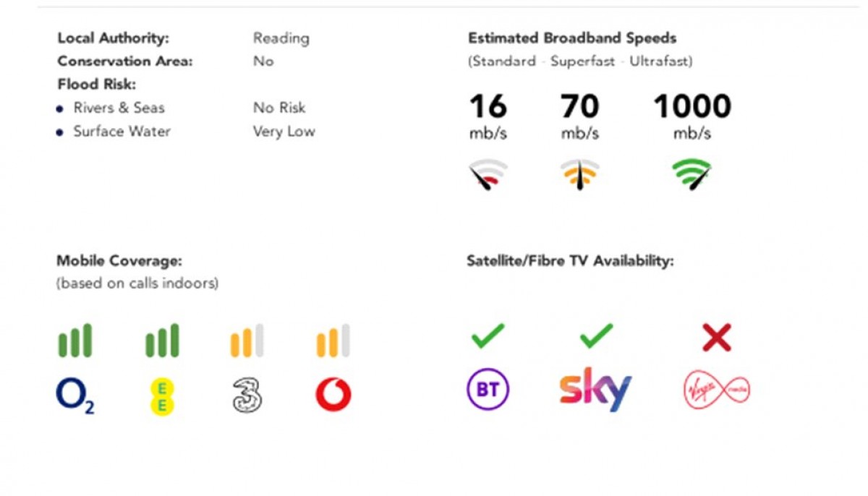Select the Rivers & Seas flood risk item
Screen dimensions: 868x496
pos(119,108)
